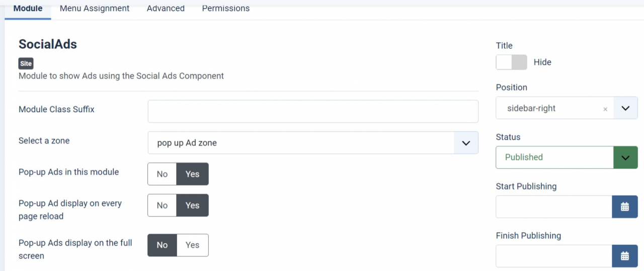644x271 pixels.
Task: Open the Finish Publishing calendar picker
Action: tap(624, 256)
